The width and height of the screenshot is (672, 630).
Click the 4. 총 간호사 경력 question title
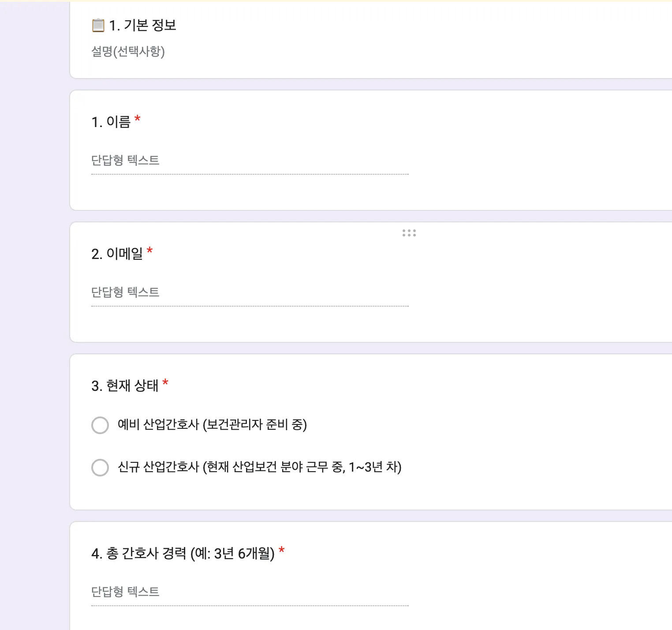183,553
